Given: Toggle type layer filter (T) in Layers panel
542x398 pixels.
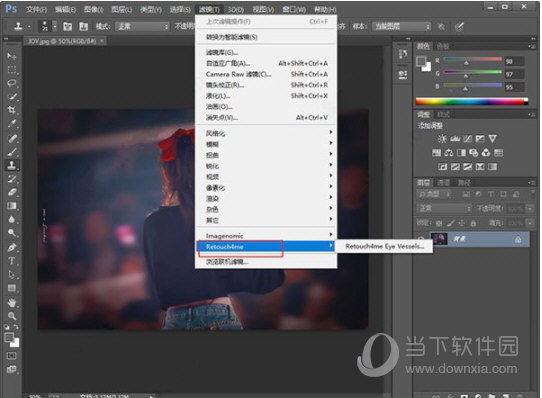Looking at the screenshot, I should [x=490, y=194].
